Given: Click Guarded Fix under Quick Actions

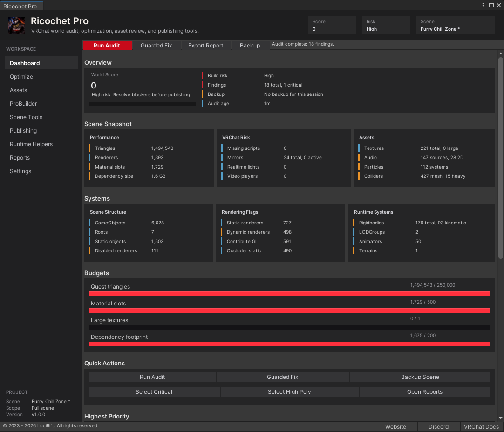Looking at the screenshot, I should (283, 377).
